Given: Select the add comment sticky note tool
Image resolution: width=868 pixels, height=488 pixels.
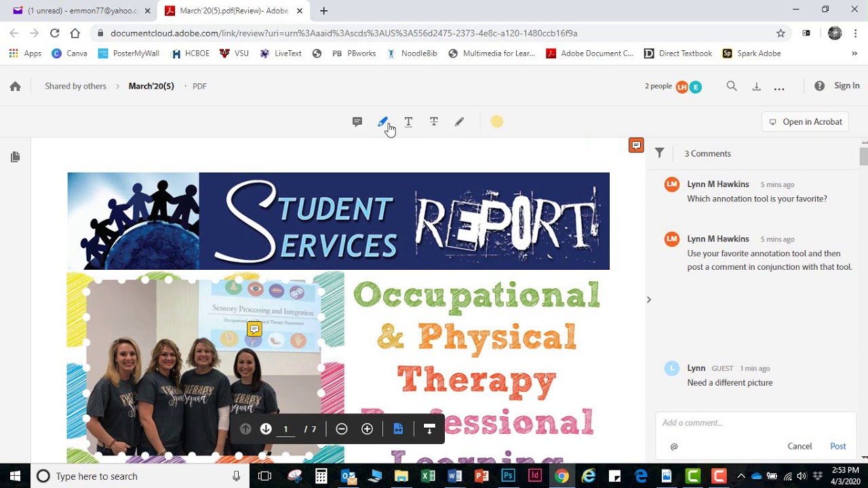Looking at the screenshot, I should click(357, 122).
